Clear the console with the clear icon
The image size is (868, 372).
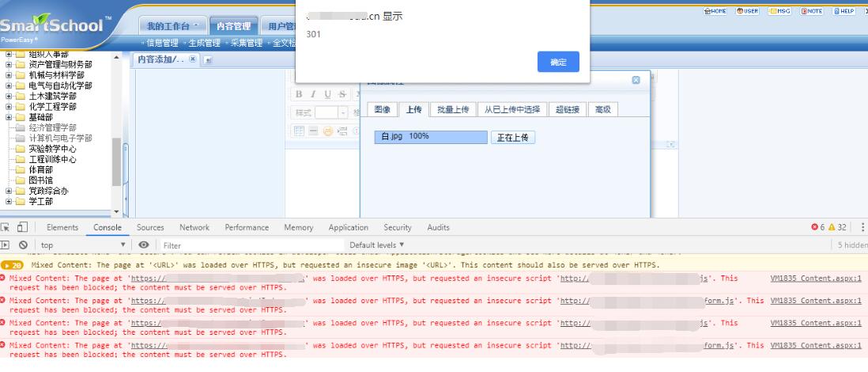pos(23,245)
